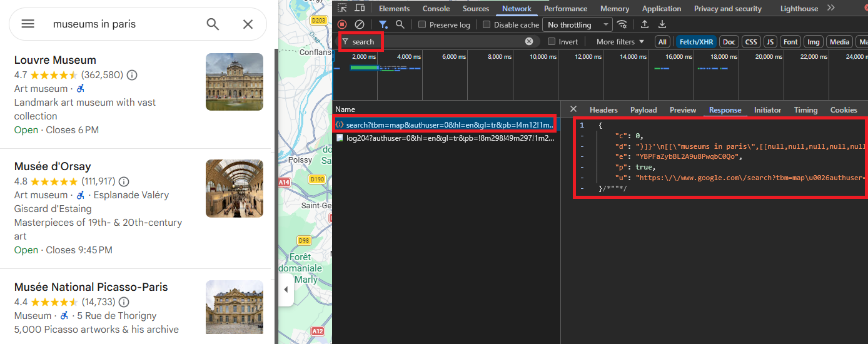The width and height of the screenshot is (868, 344).
Task: Open the No throttling dropdown
Action: coord(578,25)
